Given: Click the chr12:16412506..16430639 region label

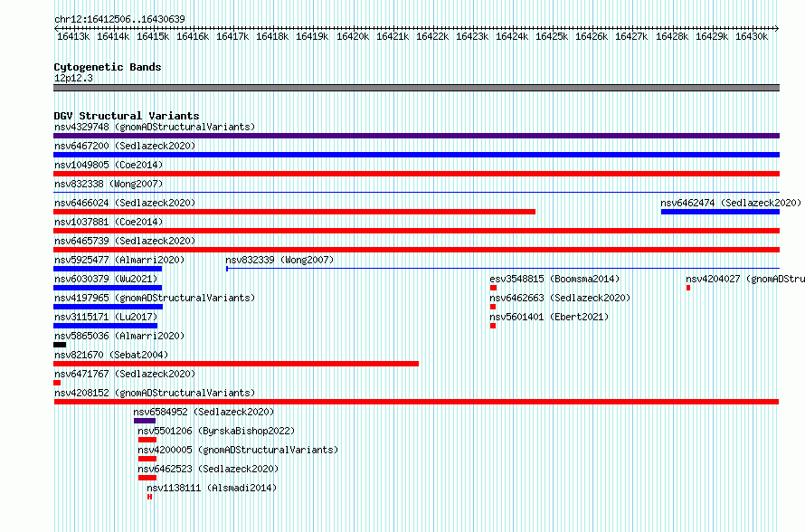Looking at the screenshot, I should pyautogui.click(x=119, y=19).
